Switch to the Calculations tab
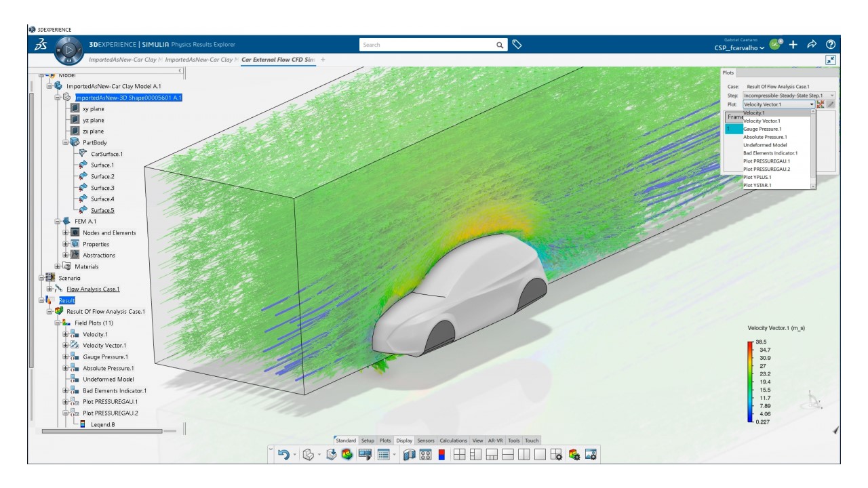Image resolution: width=868 pixels, height=488 pixels. click(454, 441)
